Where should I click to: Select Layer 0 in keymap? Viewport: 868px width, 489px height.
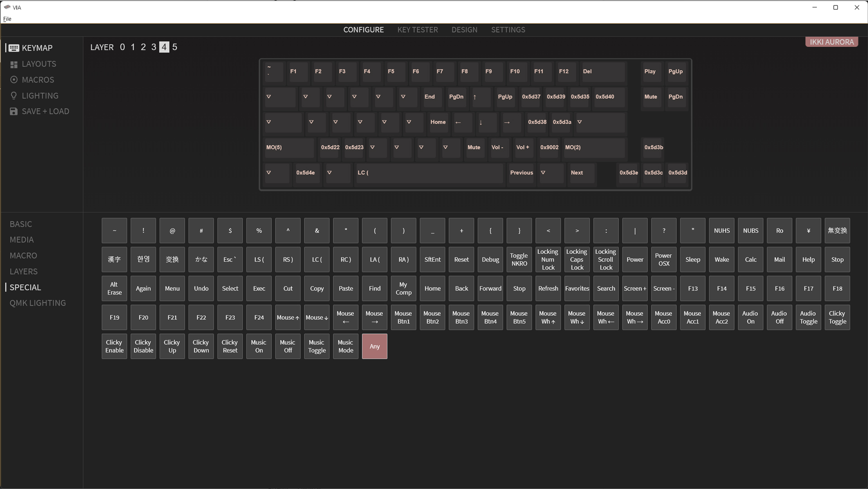pos(122,47)
